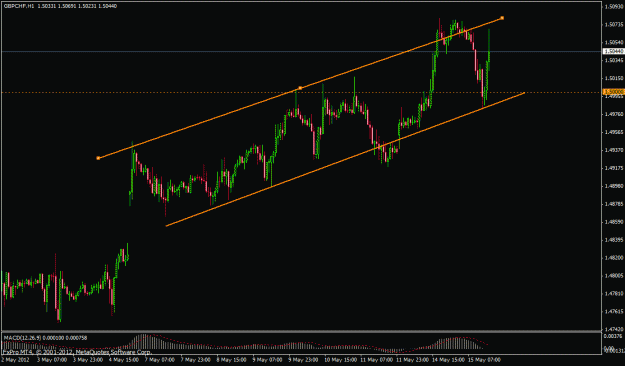Click the 9 May 07:00 time label
Screen dimensions: 625x366
click(267, 360)
